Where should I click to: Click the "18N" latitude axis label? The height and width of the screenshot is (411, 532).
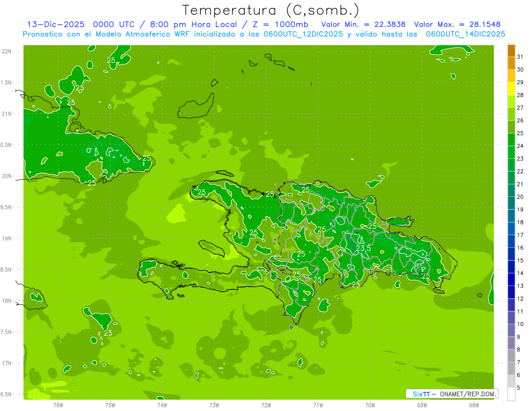click(7, 301)
